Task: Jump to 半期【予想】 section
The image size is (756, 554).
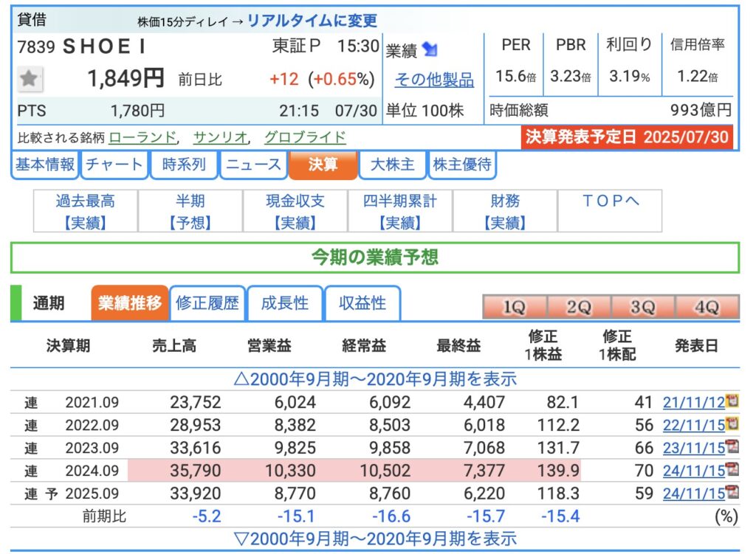Action: [190, 211]
